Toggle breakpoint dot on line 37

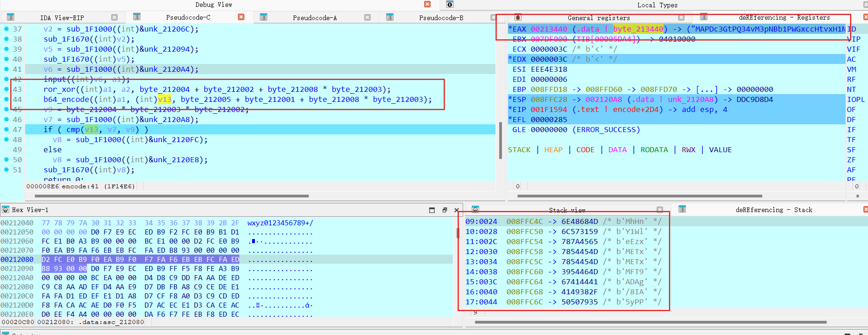(6, 29)
